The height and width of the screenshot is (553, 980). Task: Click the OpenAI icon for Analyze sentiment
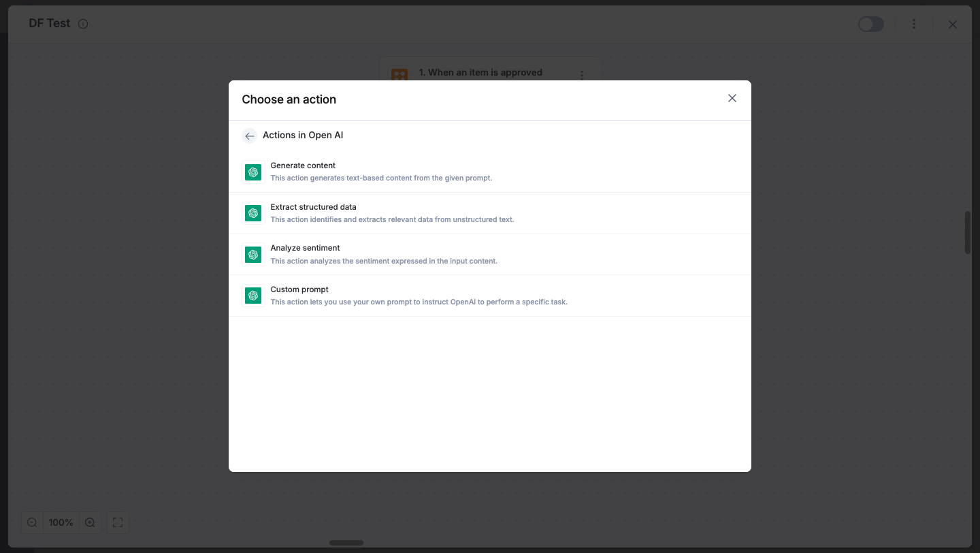click(253, 255)
